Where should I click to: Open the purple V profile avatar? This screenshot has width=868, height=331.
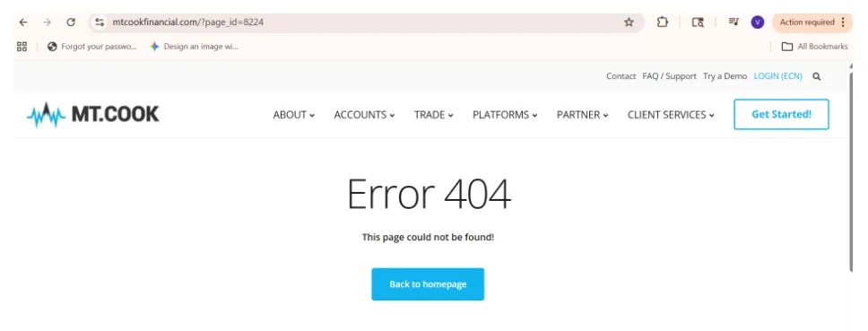point(758,22)
